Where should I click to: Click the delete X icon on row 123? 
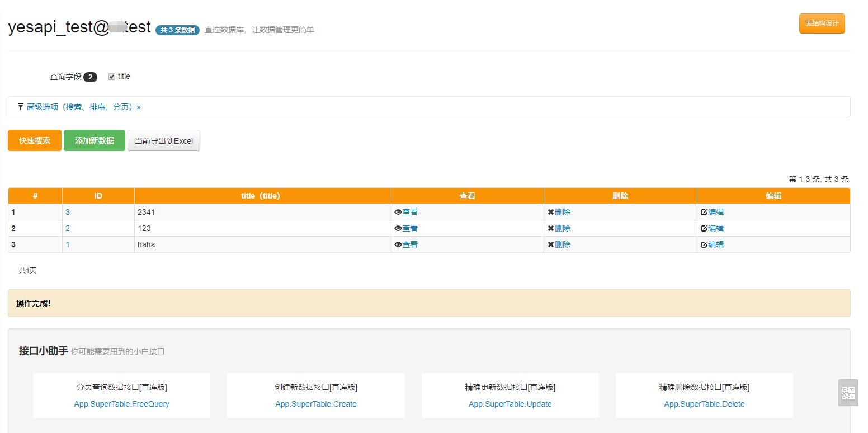(551, 228)
